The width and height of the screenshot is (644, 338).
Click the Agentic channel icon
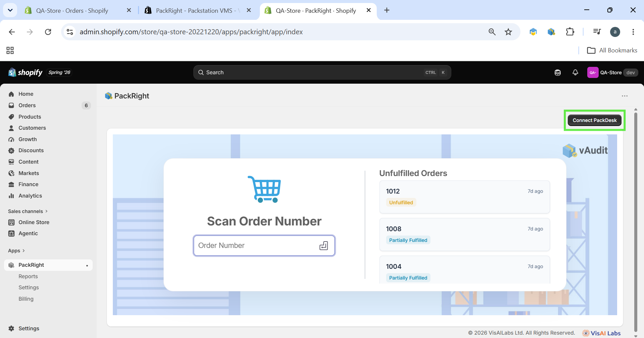coord(11,234)
